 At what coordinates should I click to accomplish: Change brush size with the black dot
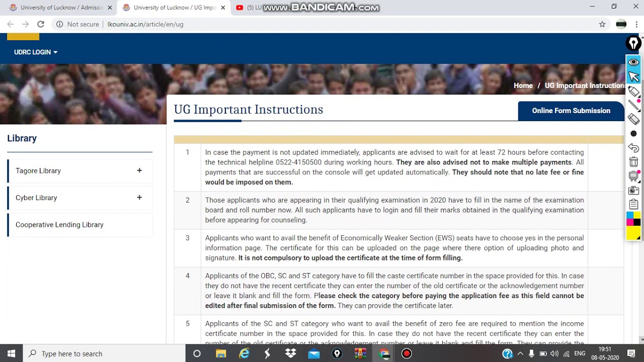pyautogui.click(x=633, y=134)
